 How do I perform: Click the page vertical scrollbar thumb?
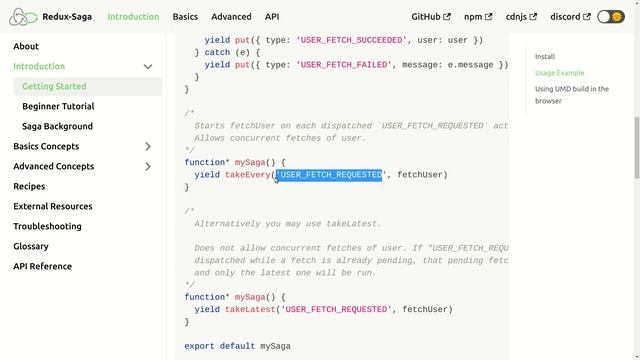coord(637,147)
